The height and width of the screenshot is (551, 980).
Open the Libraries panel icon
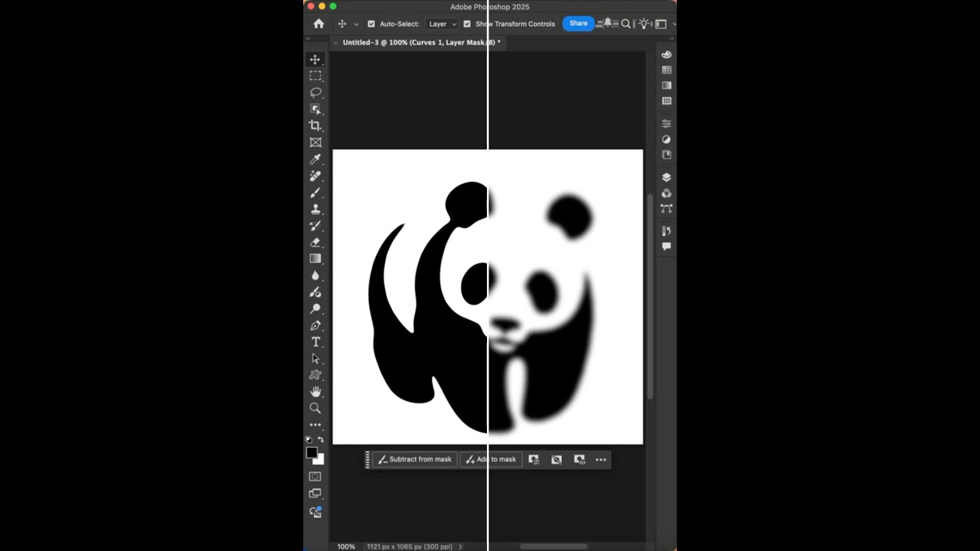tap(666, 155)
